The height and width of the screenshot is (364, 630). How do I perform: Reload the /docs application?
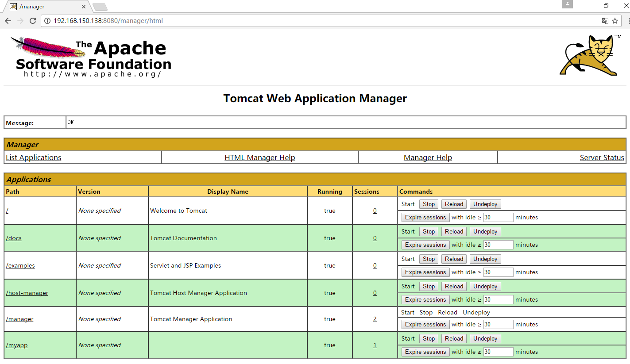pos(454,231)
